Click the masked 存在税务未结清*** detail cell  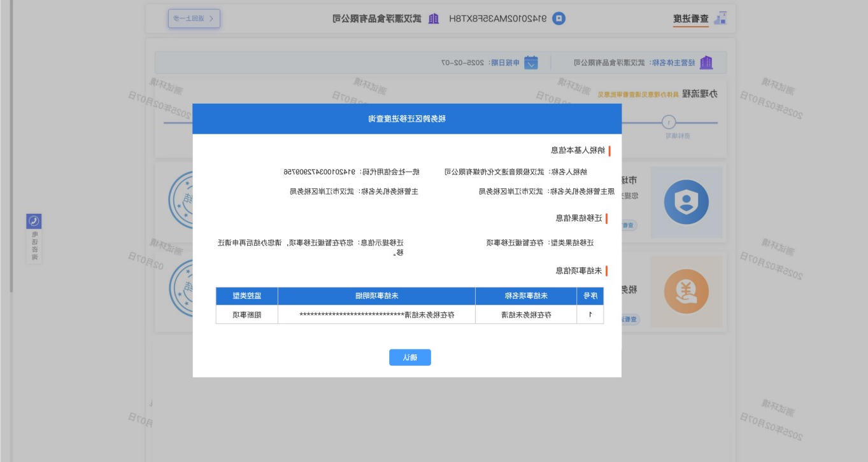pos(376,314)
